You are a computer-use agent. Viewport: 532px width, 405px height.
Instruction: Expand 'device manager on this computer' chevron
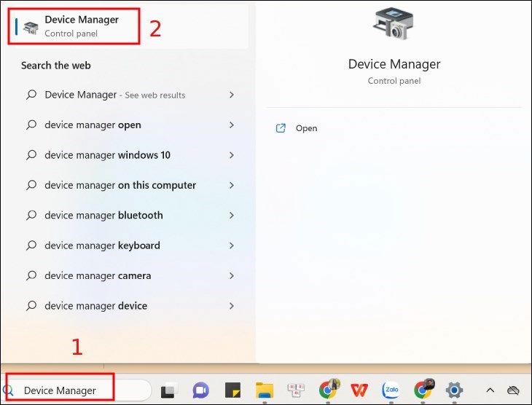(232, 185)
